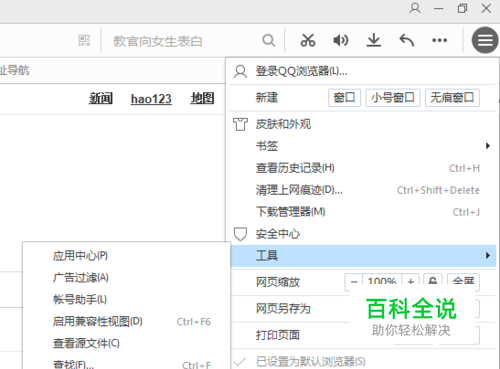Click the QR code icon

pyautogui.click(x=84, y=40)
